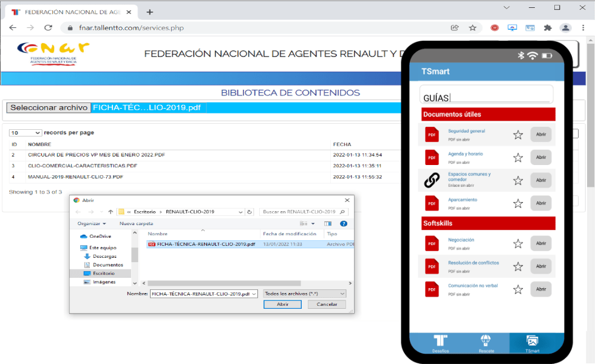Image resolution: width=595 pixels, height=364 pixels.
Task: Bookmark this page with Chrome star icon
Action: pyautogui.click(x=472, y=28)
